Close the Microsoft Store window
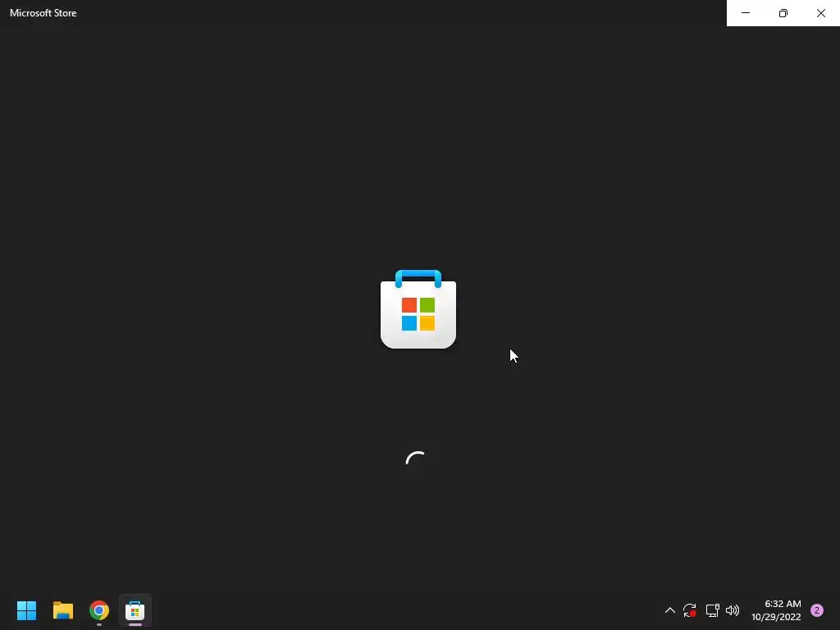The height and width of the screenshot is (630, 840). (820, 13)
